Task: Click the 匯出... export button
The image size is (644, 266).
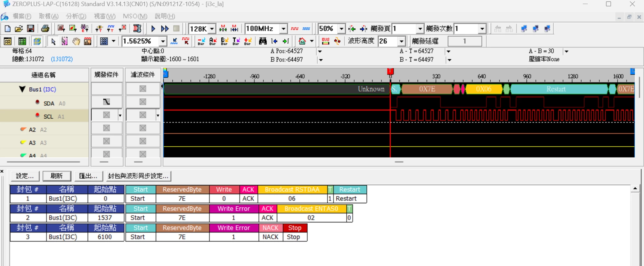Action: click(x=88, y=176)
